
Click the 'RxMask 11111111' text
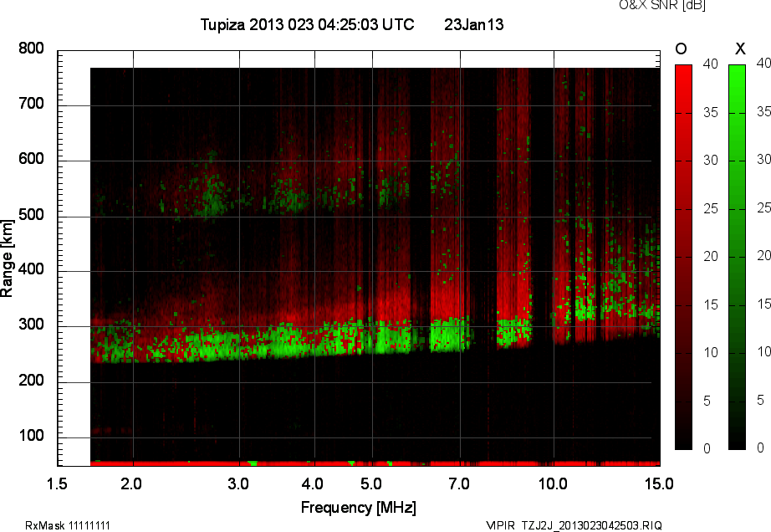[x=68, y=525]
